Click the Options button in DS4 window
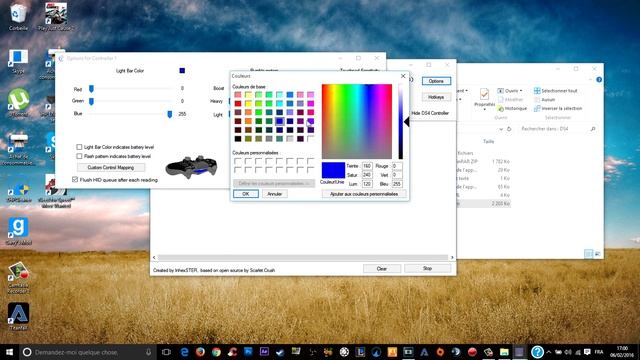Screen dimensions: 640x360 [x=436, y=81]
